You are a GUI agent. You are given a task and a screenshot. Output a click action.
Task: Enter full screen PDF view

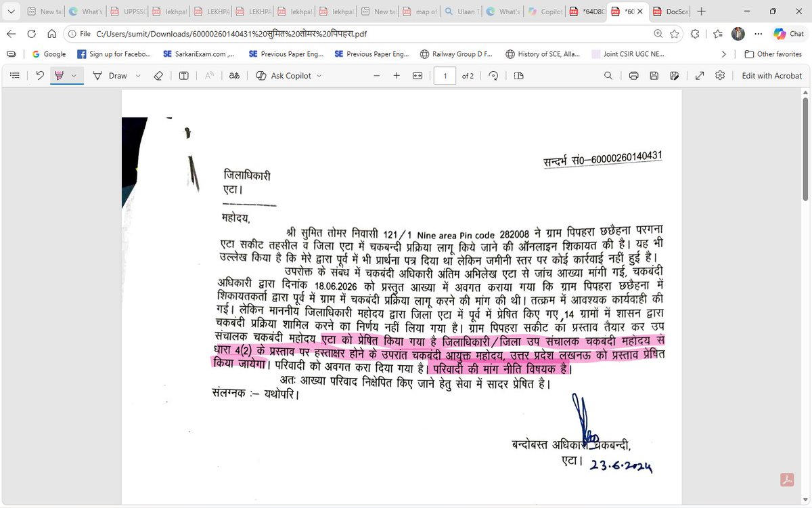tap(700, 76)
